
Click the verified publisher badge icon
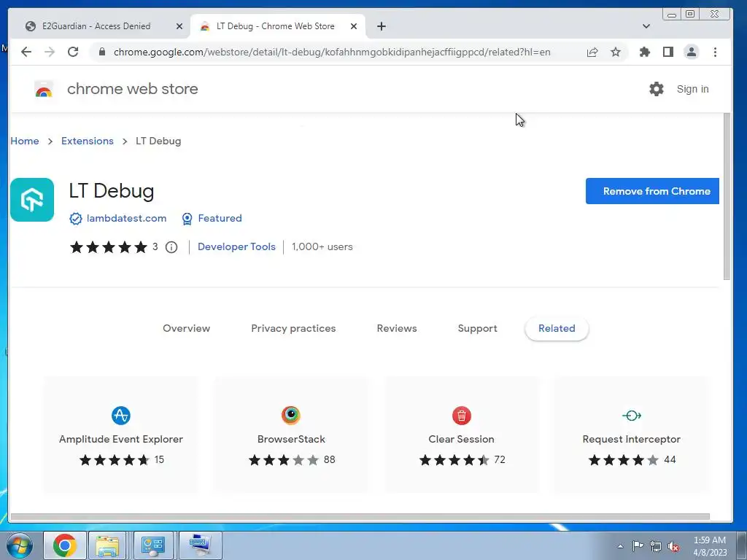(x=75, y=219)
